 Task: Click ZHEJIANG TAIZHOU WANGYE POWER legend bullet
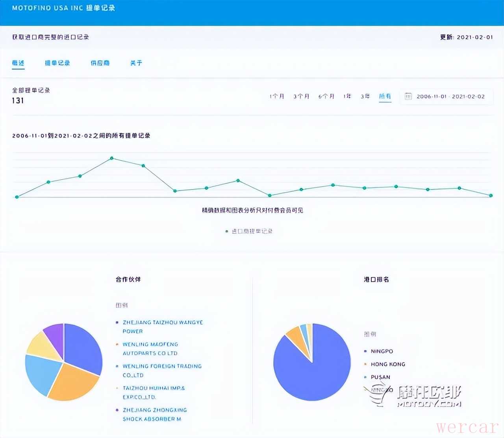(x=117, y=323)
